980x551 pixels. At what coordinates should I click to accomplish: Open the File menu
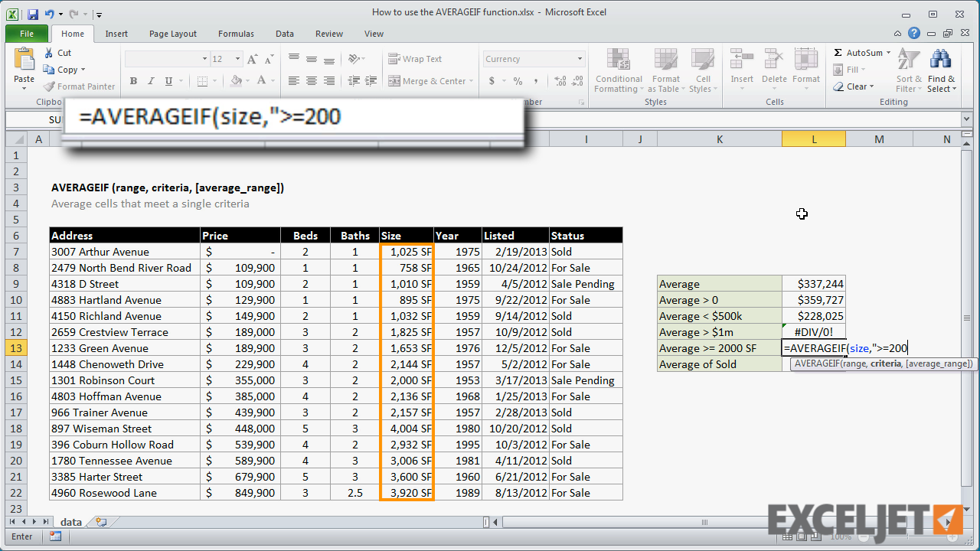coord(26,33)
